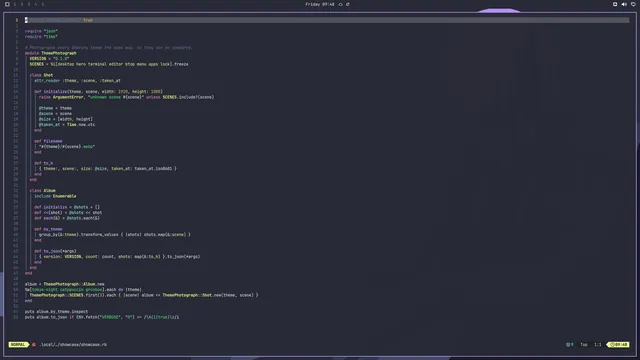Click the SCENES constant definition line

(109, 64)
